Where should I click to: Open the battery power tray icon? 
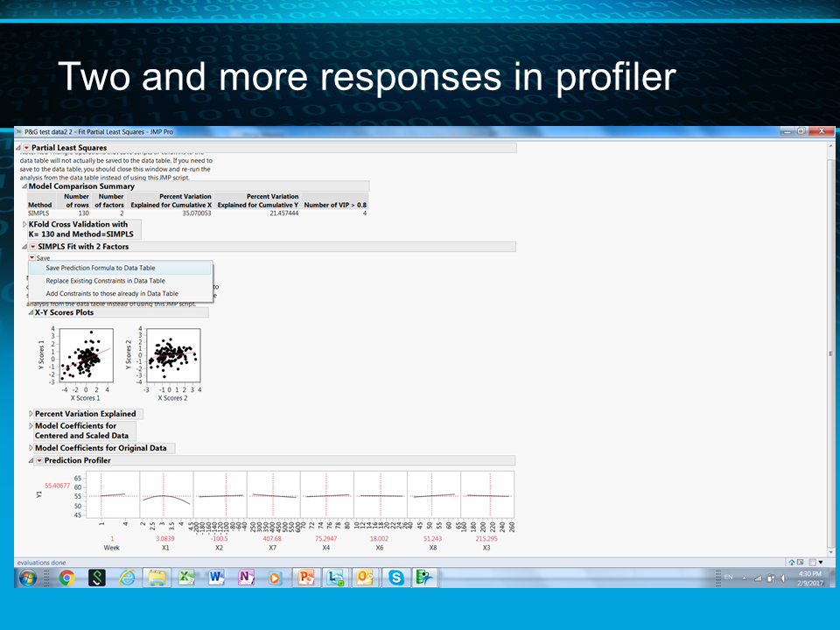pos(771,578)
